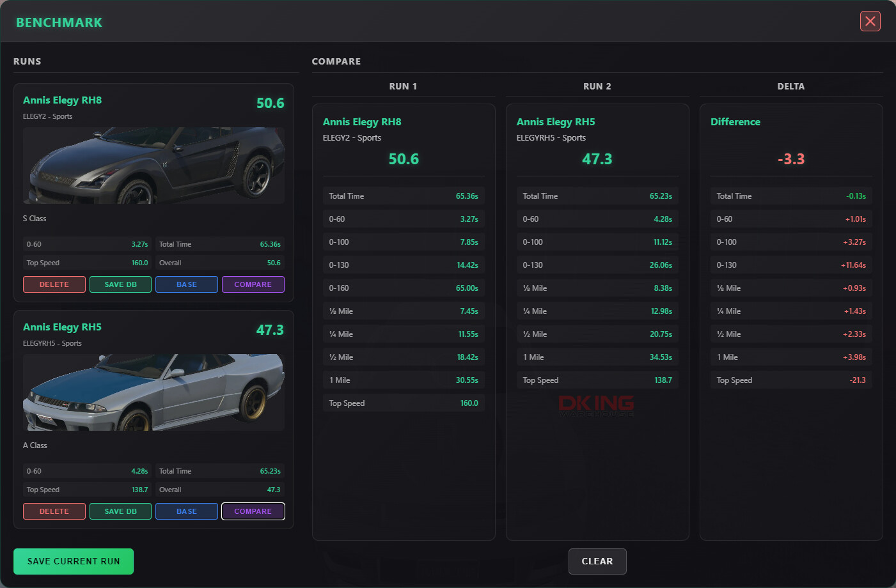Click Delta ⅛ Mile value +0.93s
Screen dimensions: 896x588
coord(854,288)
